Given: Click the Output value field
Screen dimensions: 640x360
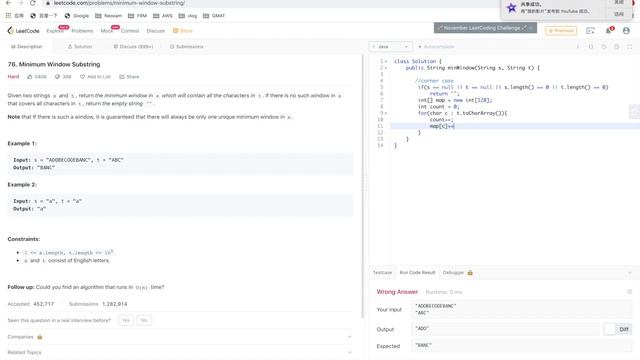Looking at the screenshot, I should 506,329.
